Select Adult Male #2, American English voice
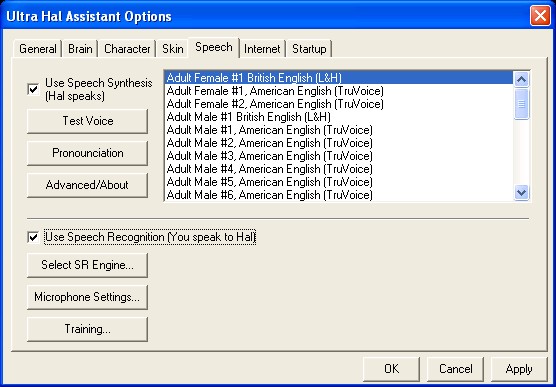Viewport: 556px width, 387px height. [339, 143]
